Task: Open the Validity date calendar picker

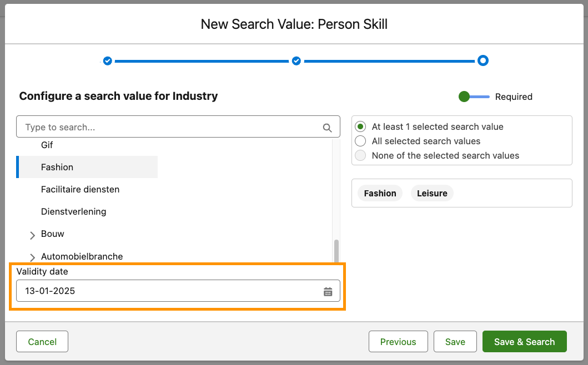Action: [x=328, y=291]
